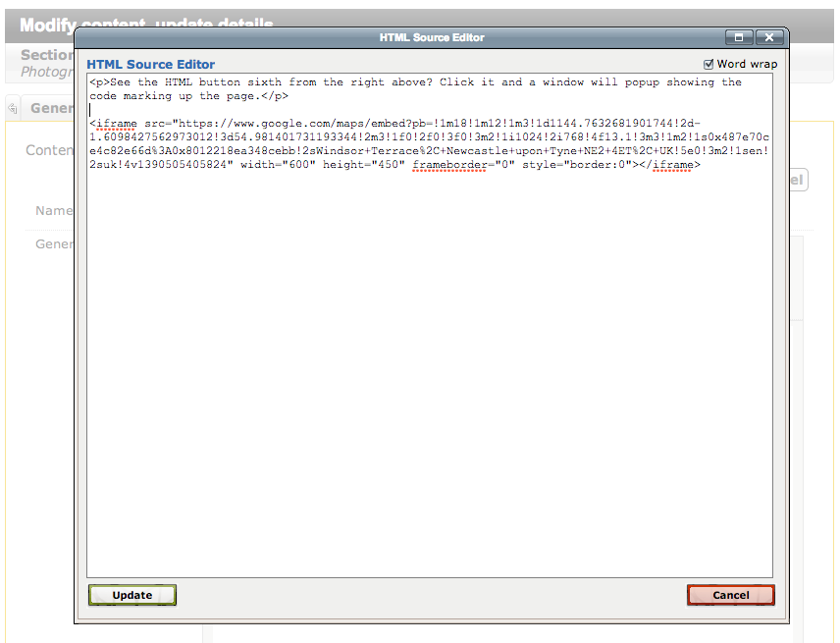Click the partially hidden button at right edge
This screenshot has height=643, width=840.
click(799, 181)
